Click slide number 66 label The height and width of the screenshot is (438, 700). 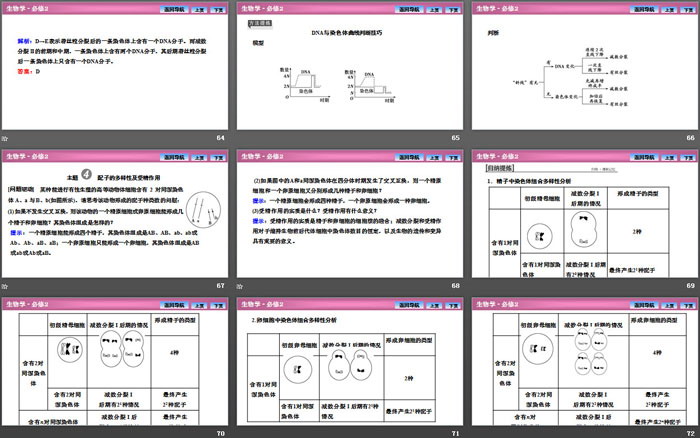[x=691, y=138]
